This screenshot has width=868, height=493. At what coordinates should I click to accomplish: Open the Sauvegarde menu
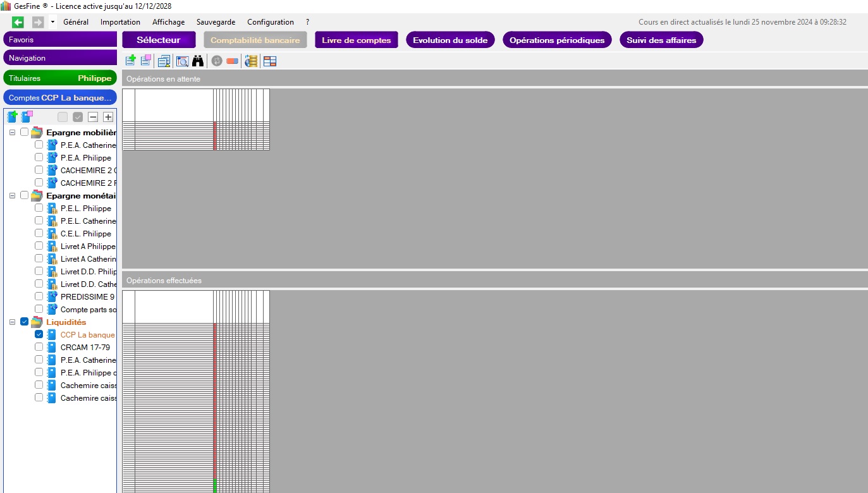coord(216,22)
